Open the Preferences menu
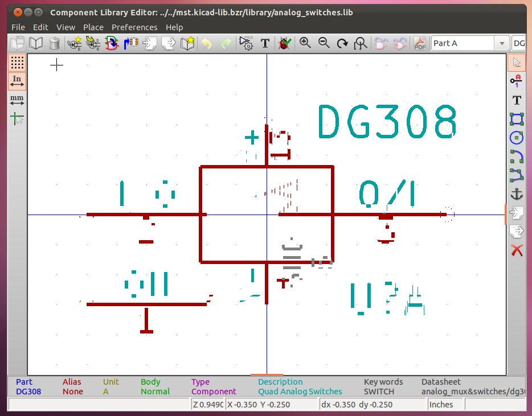This screenshot has height=416, width=532. pyautogui.click(x=134, y=27)
